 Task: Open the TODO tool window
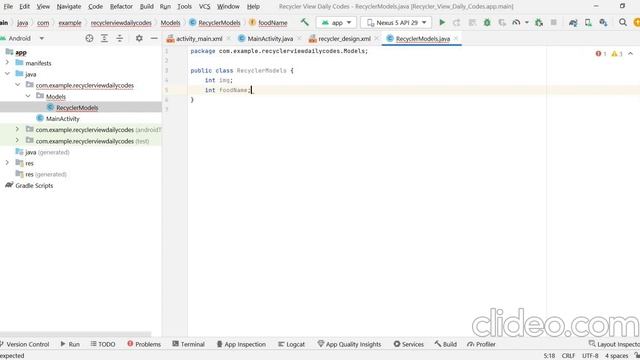click(x=103, y=344)
